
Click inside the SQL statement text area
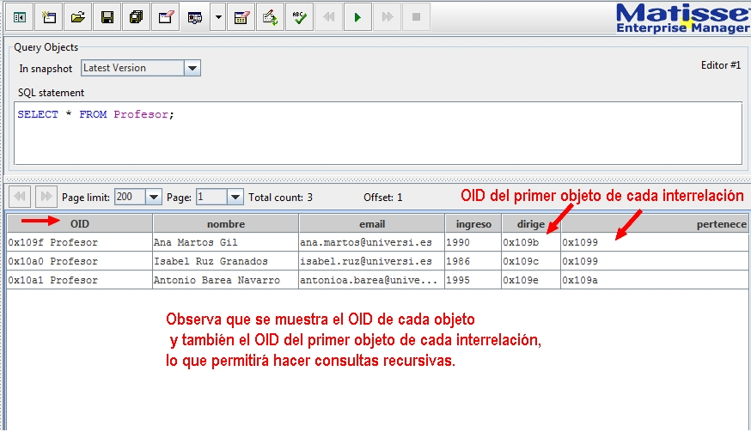pyautogui.click(x=378, y=133)
